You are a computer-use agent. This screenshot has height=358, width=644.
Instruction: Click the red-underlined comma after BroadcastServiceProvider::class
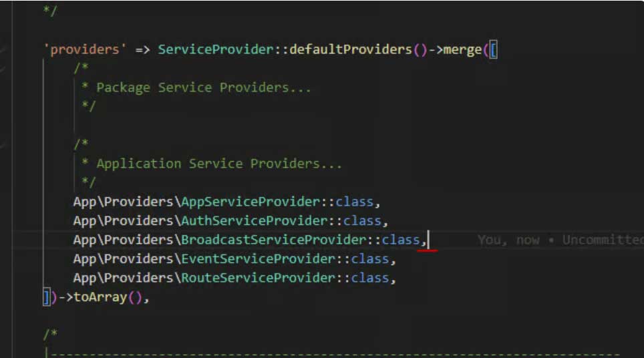[423, 240]
